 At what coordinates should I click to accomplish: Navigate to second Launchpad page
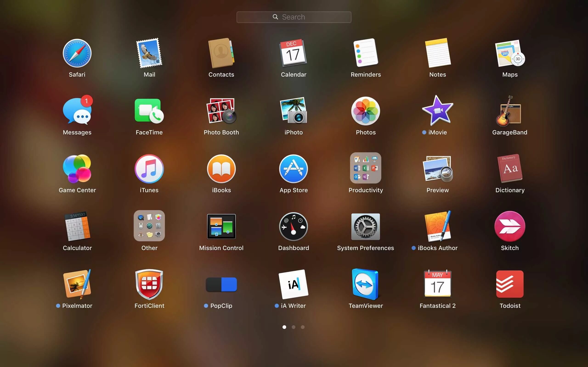293,327
